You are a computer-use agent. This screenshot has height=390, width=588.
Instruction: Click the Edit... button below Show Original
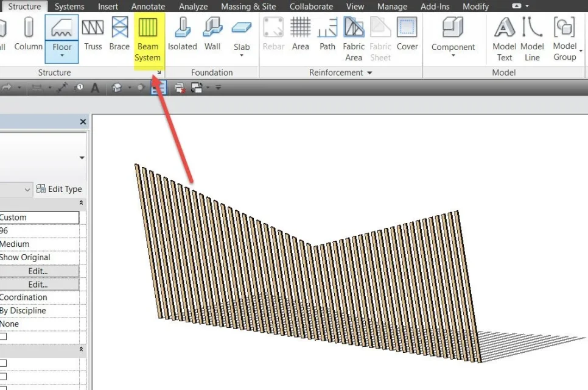click(x=38, y=271)
